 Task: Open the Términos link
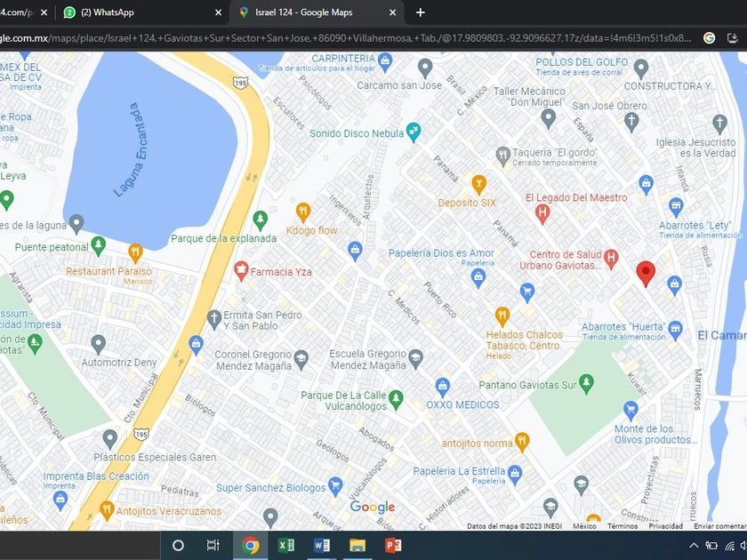622,526
